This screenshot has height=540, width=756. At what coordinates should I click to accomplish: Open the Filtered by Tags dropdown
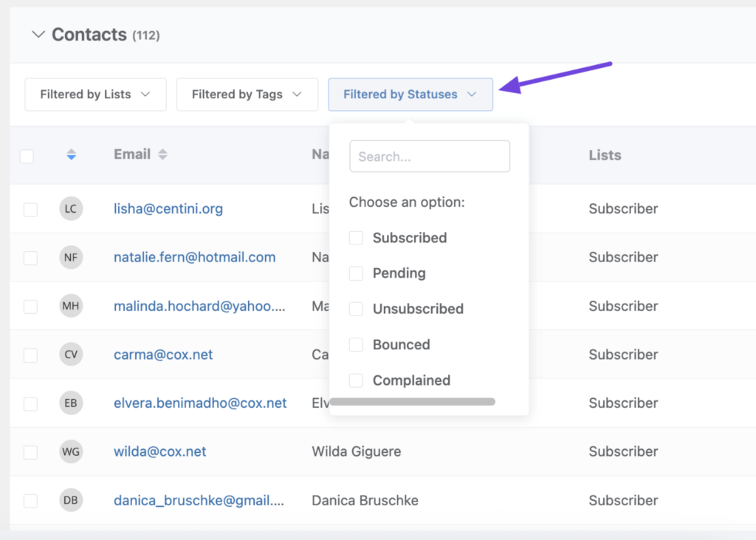[247, 95]
